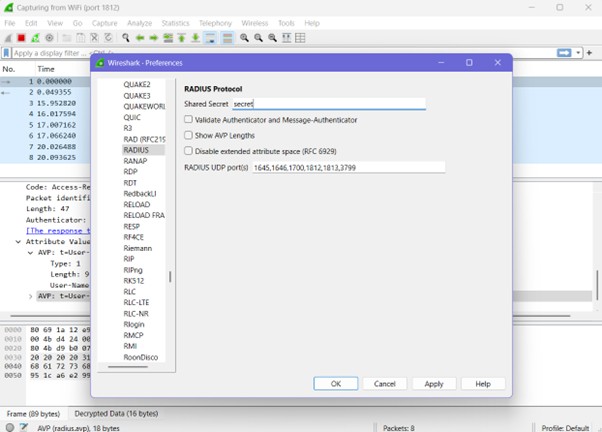Screen dimensions: 602x432
Task: Jump to the last packet
Action: [x=195, y=38]
